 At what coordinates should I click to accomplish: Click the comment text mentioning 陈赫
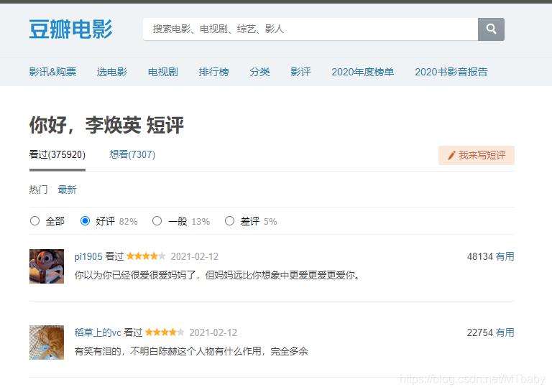click(191, 351)
